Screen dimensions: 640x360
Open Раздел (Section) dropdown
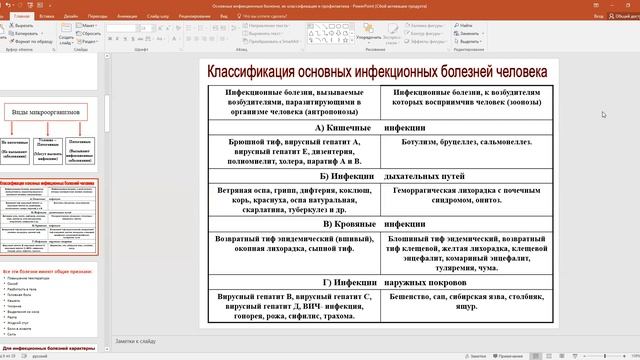87,41
